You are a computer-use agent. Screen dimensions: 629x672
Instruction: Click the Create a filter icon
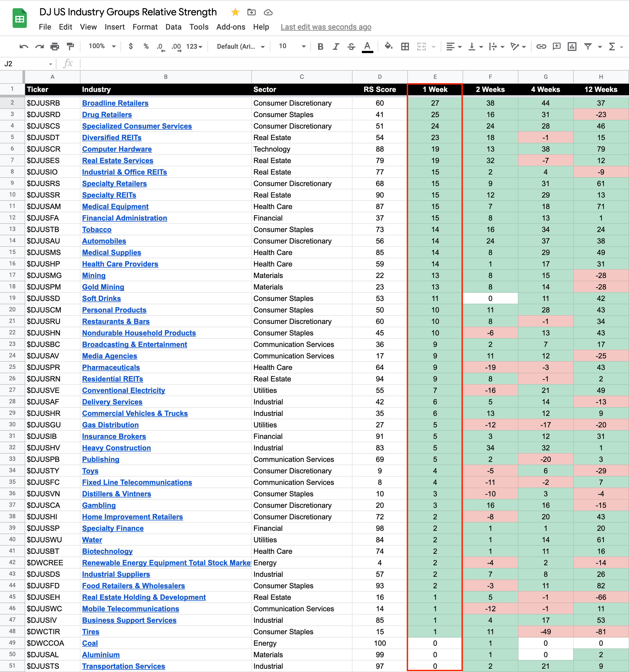tap(588, 47)
